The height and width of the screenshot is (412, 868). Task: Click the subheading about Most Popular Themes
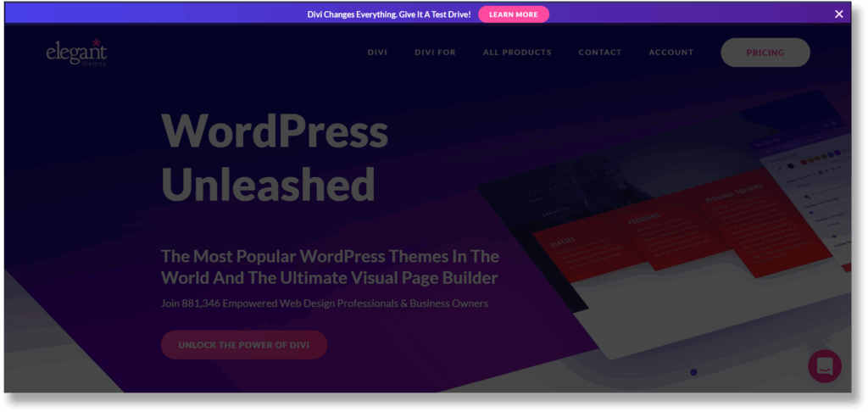click(329, 266)
